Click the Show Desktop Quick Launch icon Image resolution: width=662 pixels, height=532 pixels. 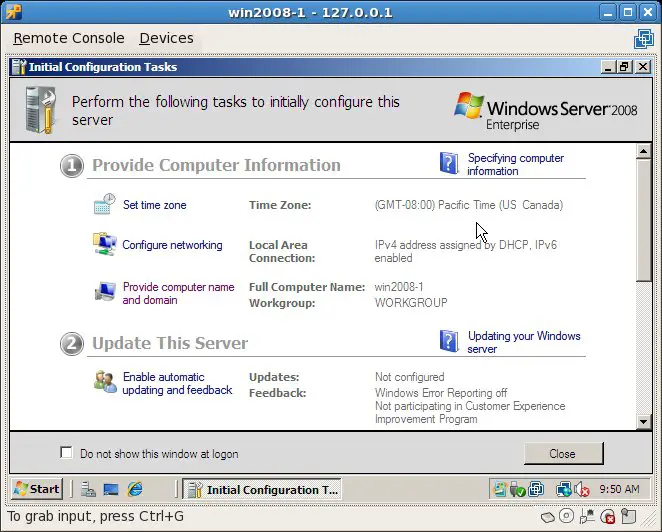(x=111, y=489)
